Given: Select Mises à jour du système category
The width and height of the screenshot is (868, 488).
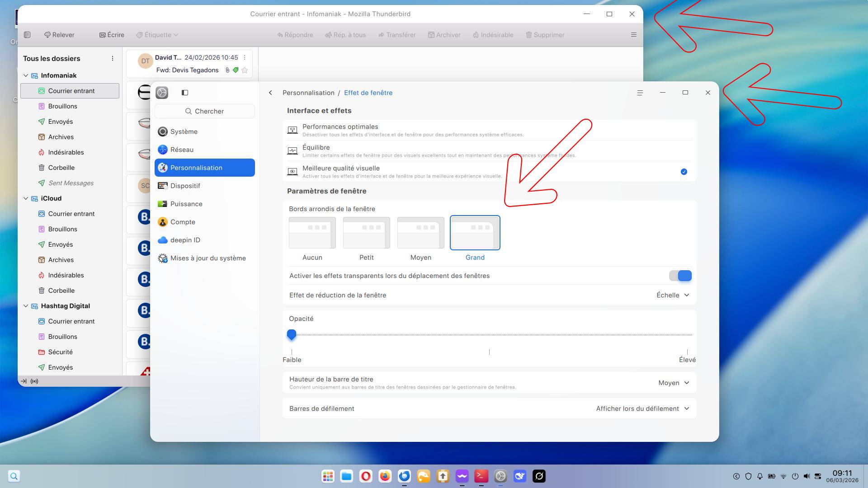Looking at the screenshot, I should [208, 258].
